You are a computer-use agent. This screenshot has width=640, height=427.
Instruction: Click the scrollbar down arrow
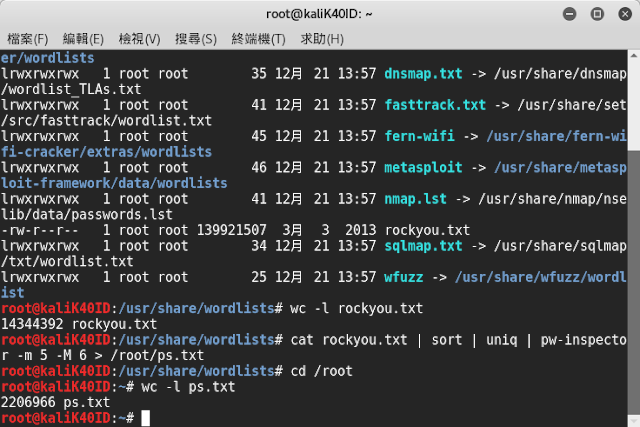coord(633,421)
